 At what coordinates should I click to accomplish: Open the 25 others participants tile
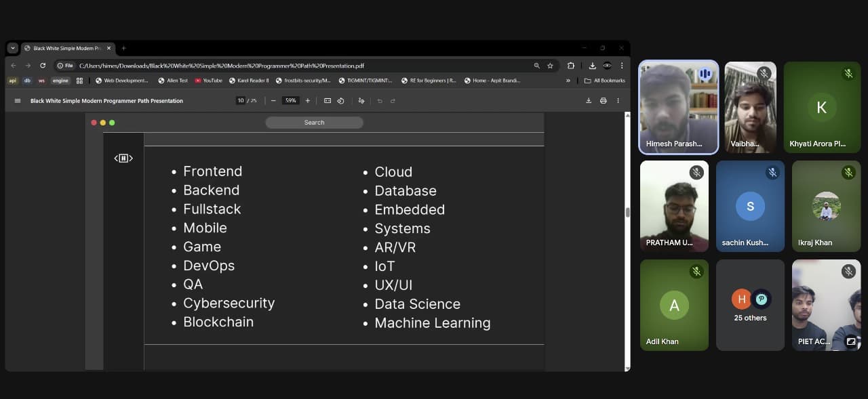(750, 305)
